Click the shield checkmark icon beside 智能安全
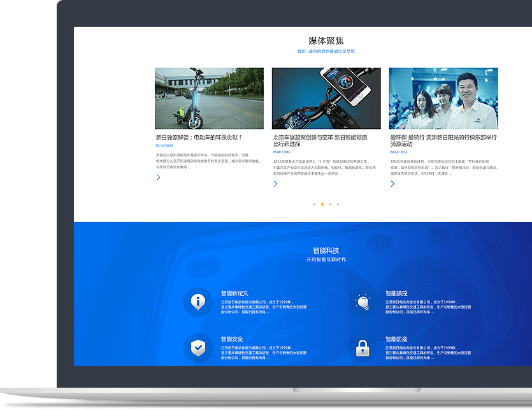Viewport: 532px width, 410px height. (198, 348)
